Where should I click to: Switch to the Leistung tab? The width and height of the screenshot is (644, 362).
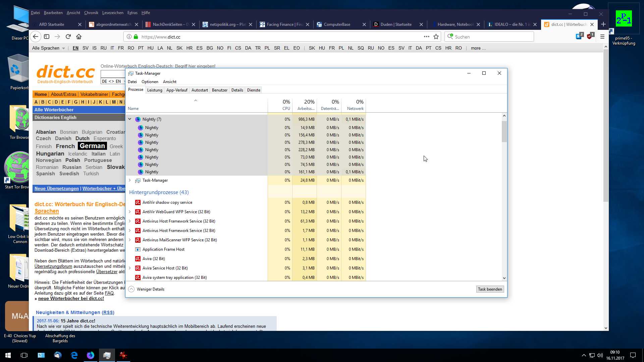[x=155, y=90]
